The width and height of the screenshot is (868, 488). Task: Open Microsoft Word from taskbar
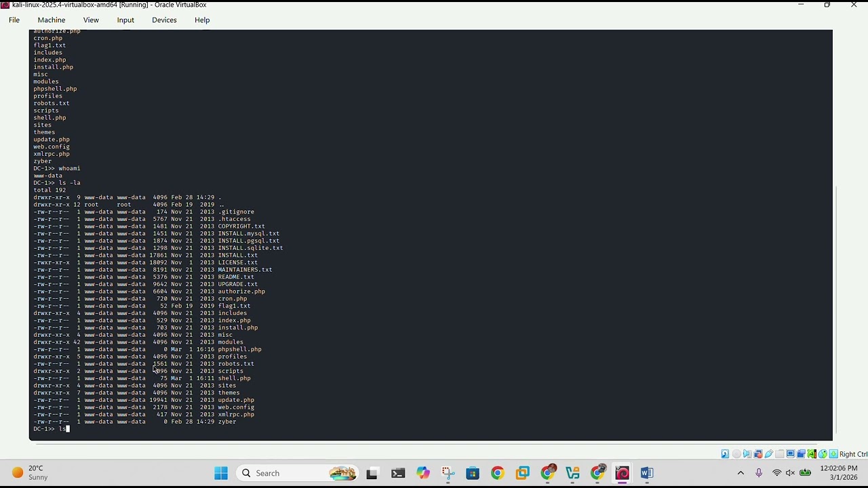(647, 473)
